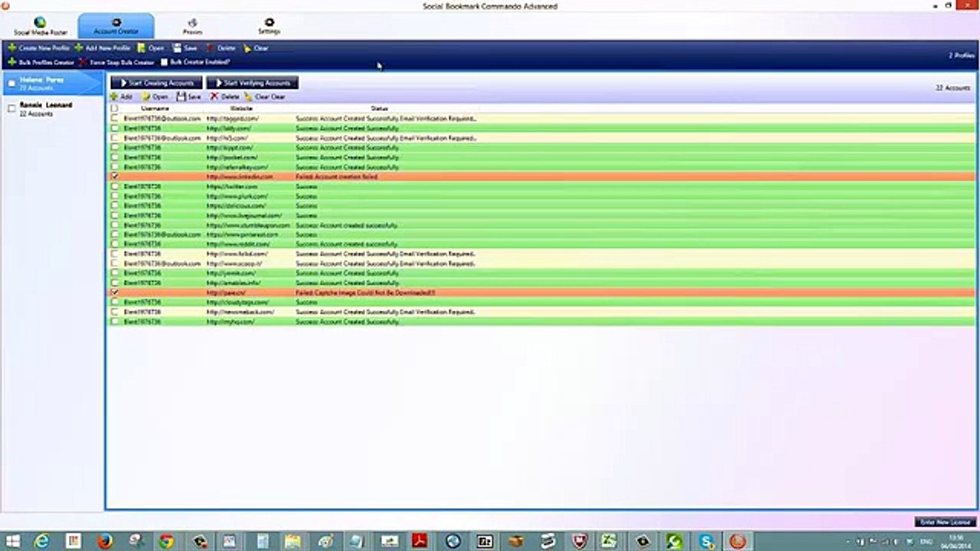Image resolution: width=980 pixels, height=551 pixels.
Task: Click the cloudytags.com website cell
Action: tap(237, 302)
